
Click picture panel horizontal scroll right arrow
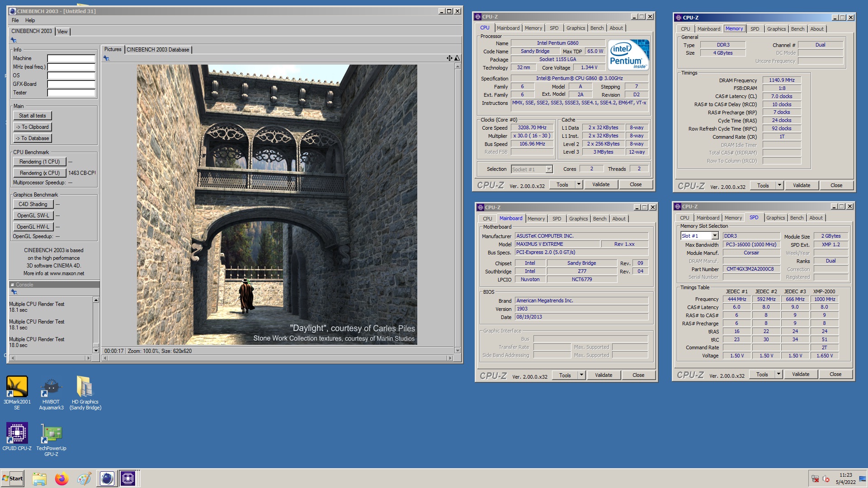[450, 358]
